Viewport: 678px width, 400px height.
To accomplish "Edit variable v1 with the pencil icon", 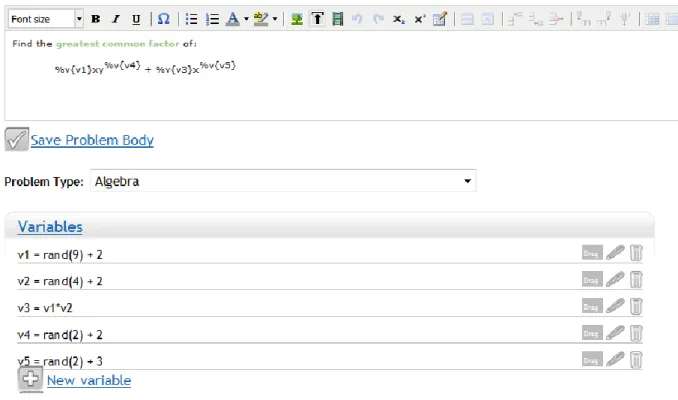I will pos(615,253).
